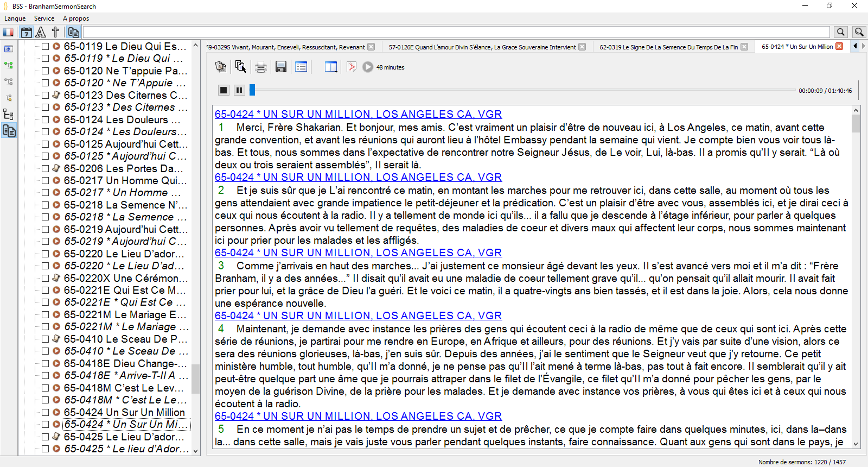Click the heading link above paragraph 3
This screenshot has width=868, height=467.
point(358,253)
